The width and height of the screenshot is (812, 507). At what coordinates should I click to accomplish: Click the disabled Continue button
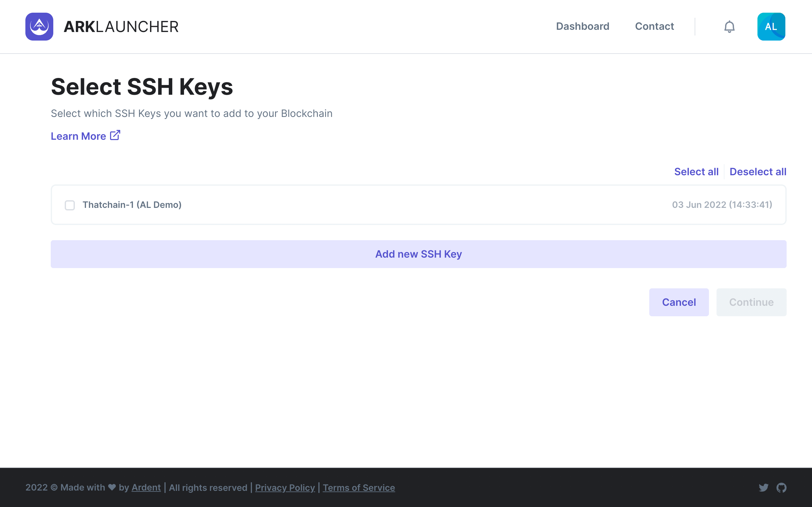point(751,302)
